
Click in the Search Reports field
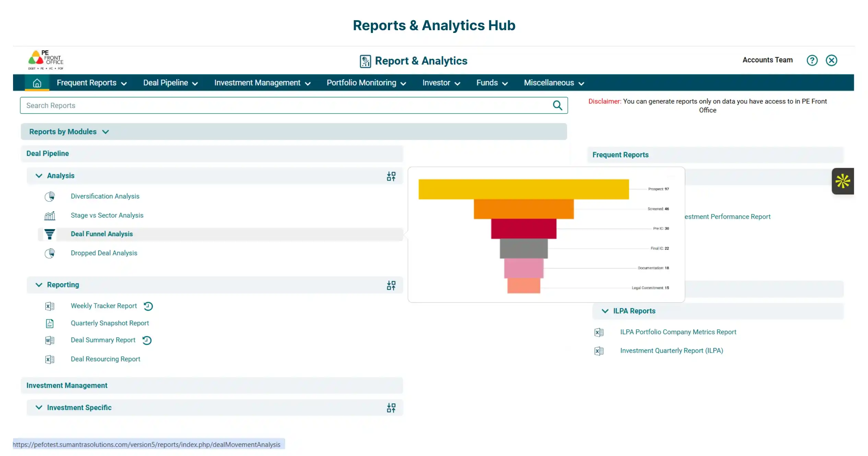(294, 105)
